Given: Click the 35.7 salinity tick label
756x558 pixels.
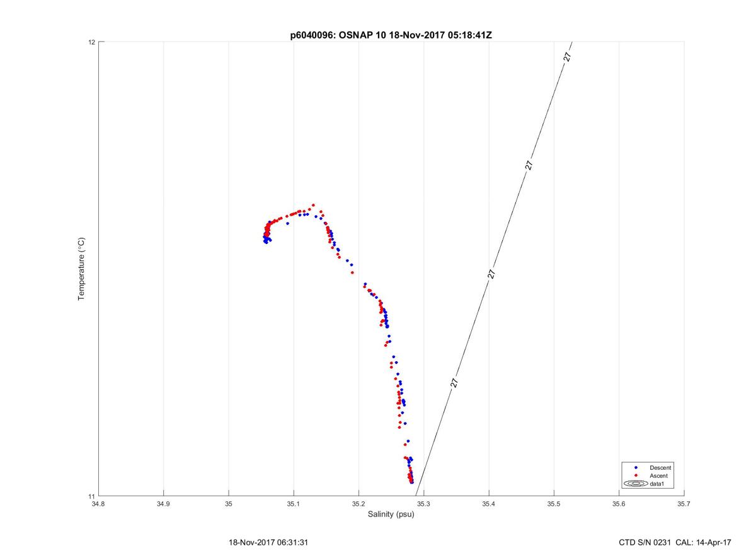Looking at the screenshot, I should 684,504.
